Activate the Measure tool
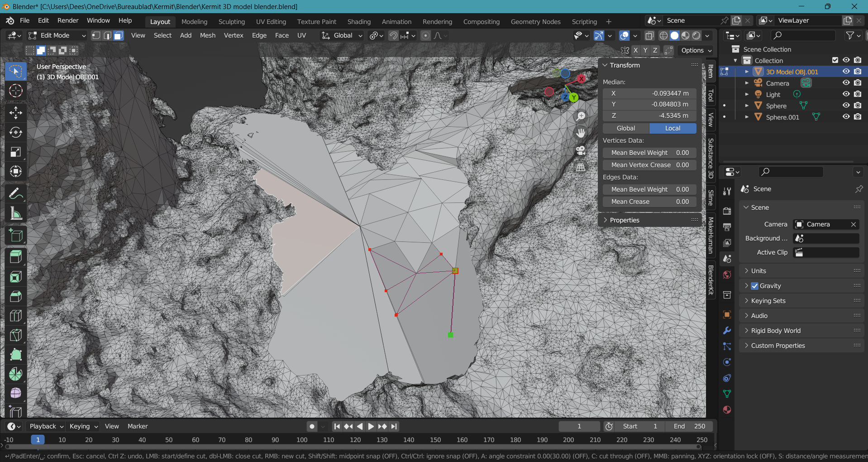 (x=16, y=213)
